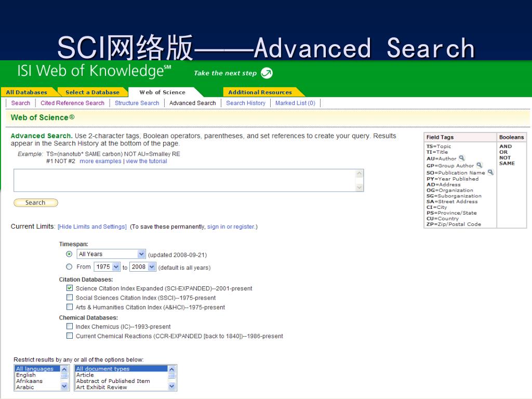Select the All Years timespan radio button

69,254
